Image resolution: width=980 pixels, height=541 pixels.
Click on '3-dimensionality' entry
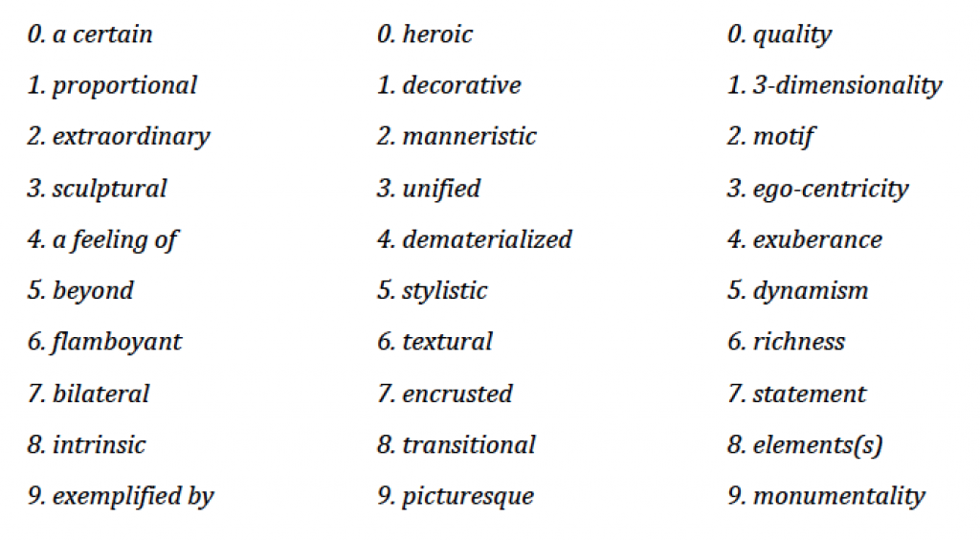(848, 86)
